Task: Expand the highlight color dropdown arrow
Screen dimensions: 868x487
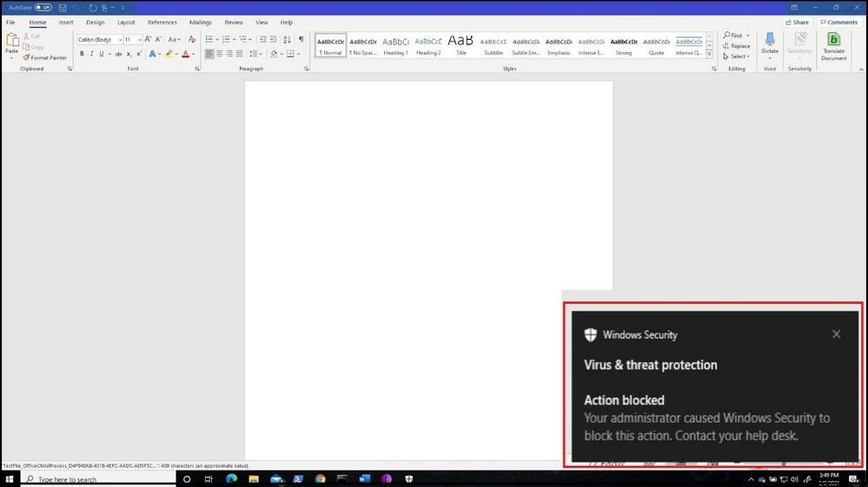Action: (x=176, y=54)
